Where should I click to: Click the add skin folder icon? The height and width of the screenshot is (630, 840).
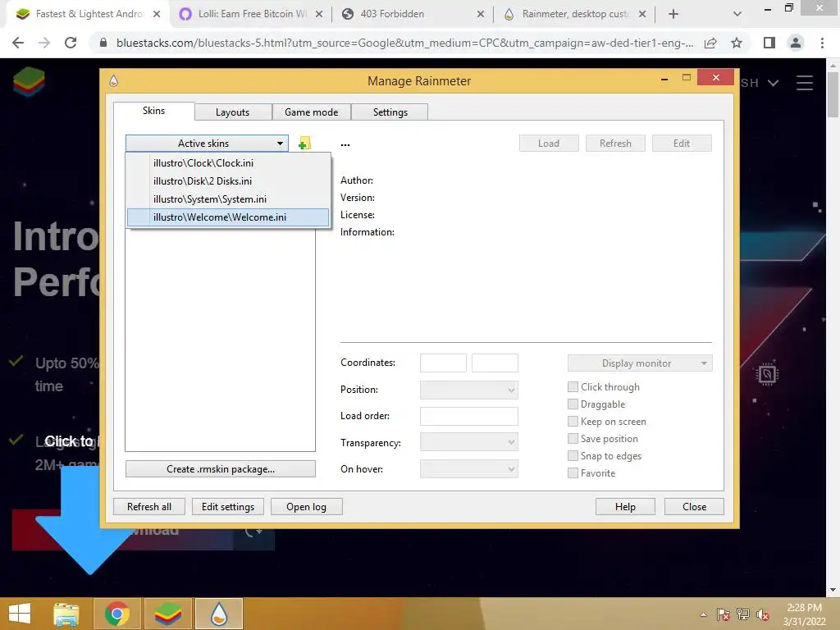pos(305,143)
